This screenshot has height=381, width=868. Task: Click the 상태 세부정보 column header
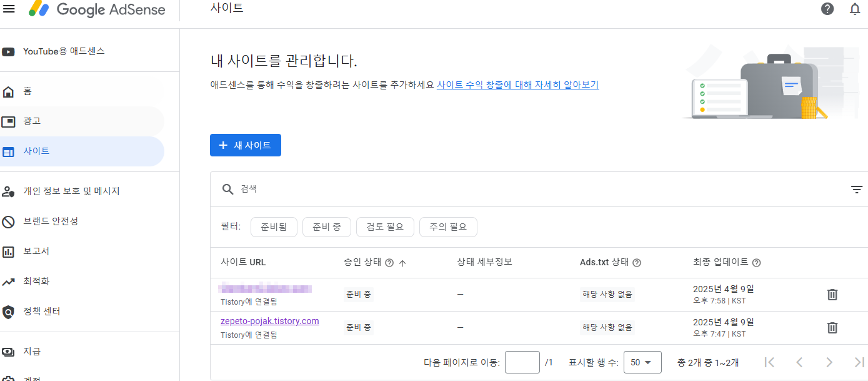pyautogui.click(x=485, y=262)
